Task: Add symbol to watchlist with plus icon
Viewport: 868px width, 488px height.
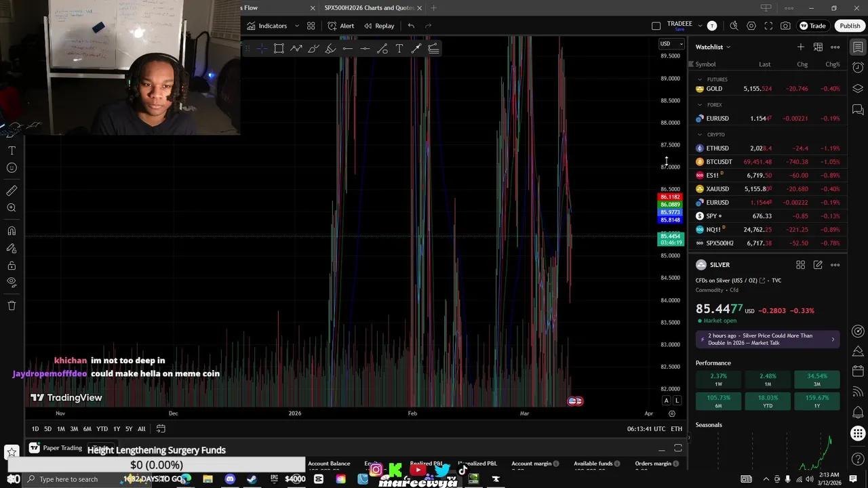Action: tap(801, 47)
